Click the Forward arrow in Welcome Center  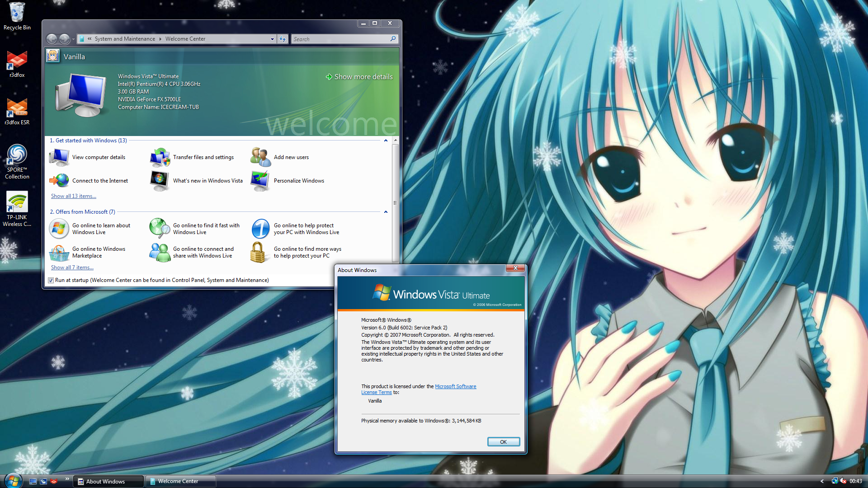(x=65, y=39)
